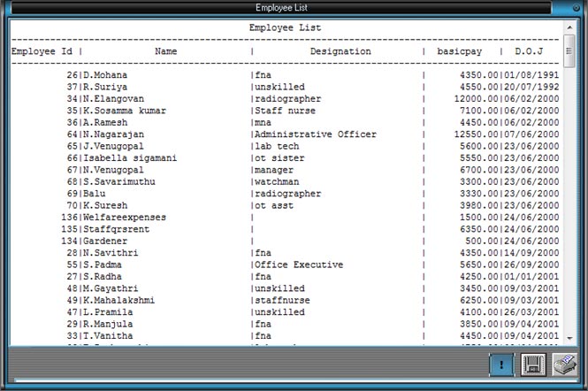
Task: Click the name 'J.Venugopal'
Action: 113,146
